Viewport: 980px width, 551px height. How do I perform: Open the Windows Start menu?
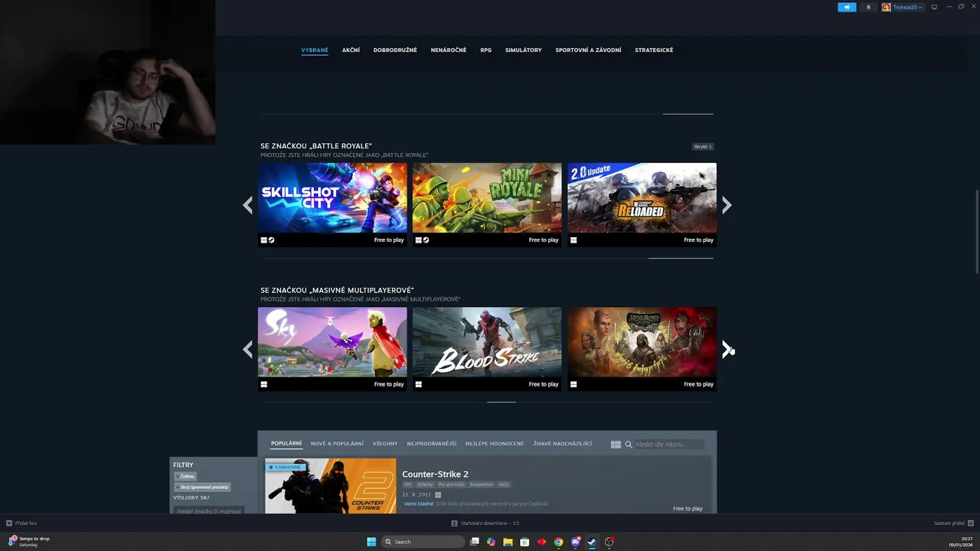[371, 542]
